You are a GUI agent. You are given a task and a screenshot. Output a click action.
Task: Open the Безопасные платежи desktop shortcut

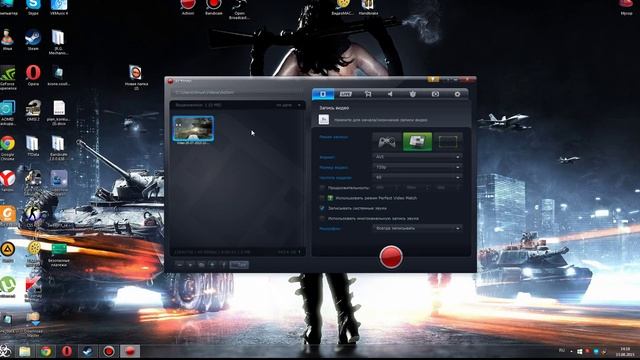(x=59, y=255)
